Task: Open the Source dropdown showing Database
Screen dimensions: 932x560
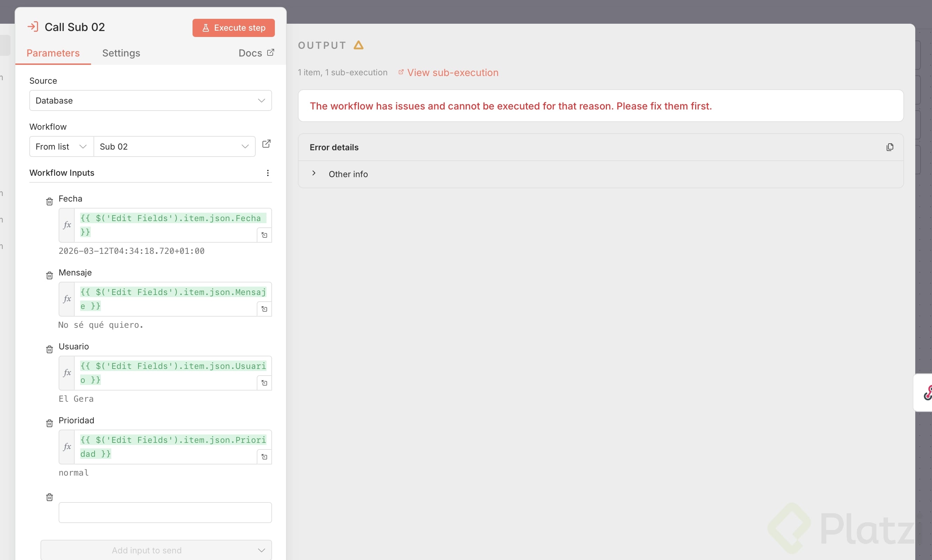Action: [x=150, y=100]
